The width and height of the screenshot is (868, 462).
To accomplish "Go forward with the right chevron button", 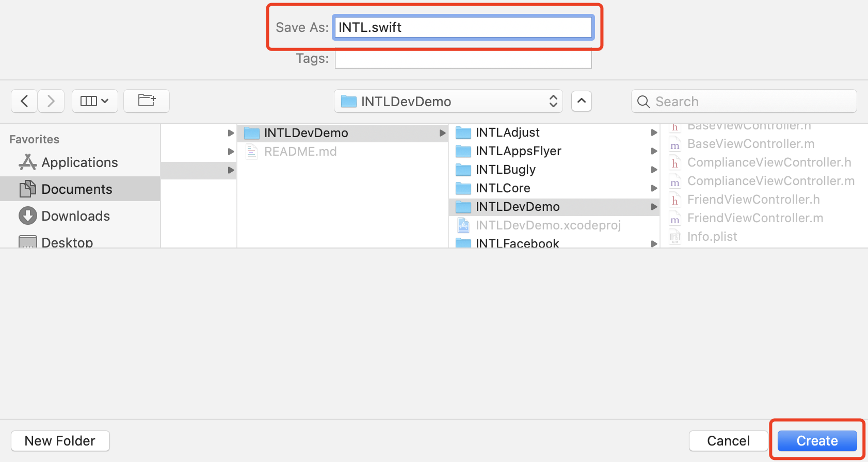I will (51, 101).
